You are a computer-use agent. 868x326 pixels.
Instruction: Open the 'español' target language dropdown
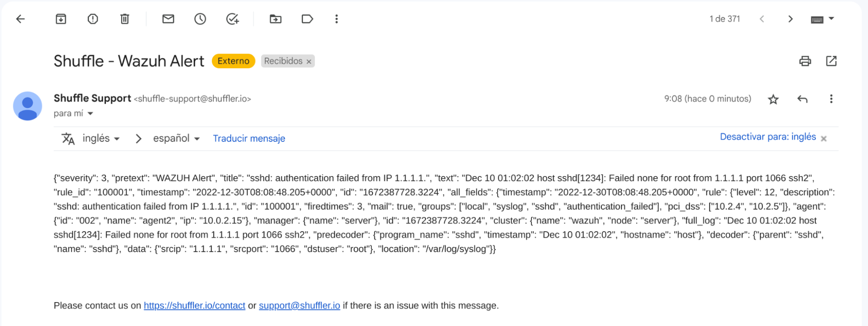pos(176,139)
